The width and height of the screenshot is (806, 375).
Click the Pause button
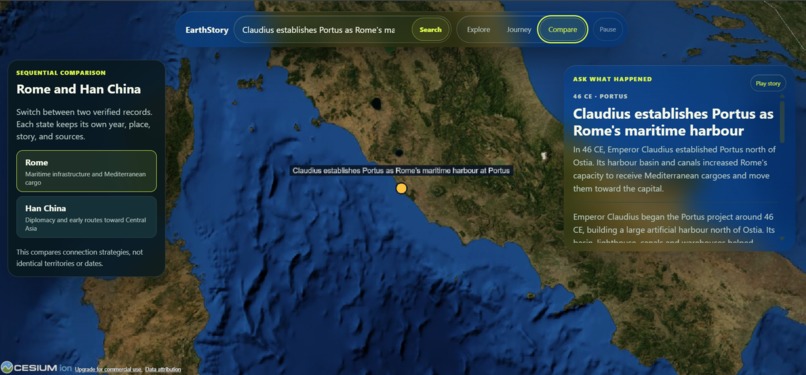[608, 30]
